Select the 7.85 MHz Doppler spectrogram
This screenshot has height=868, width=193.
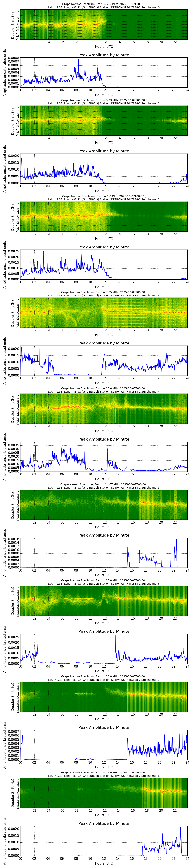click(104, 312)
